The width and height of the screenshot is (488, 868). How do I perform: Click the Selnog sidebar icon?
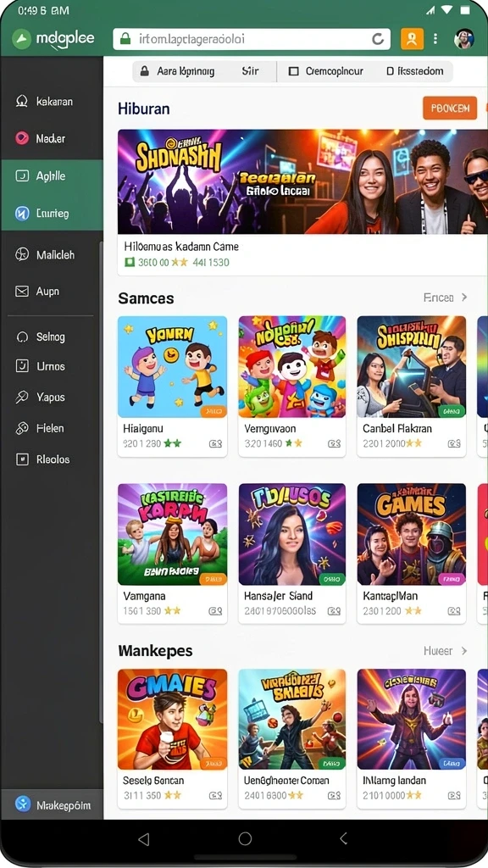coord(22,337)
